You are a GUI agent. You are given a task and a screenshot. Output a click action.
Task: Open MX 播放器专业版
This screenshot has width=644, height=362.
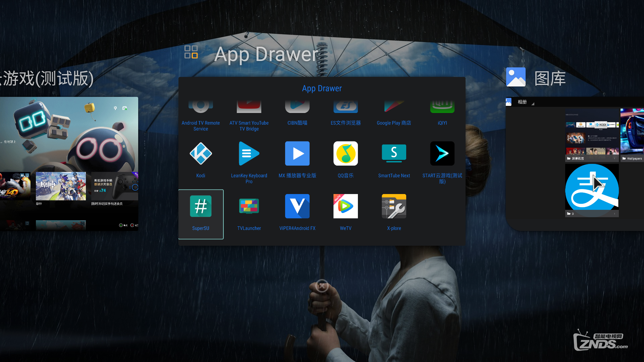click(x=297, y=154)
